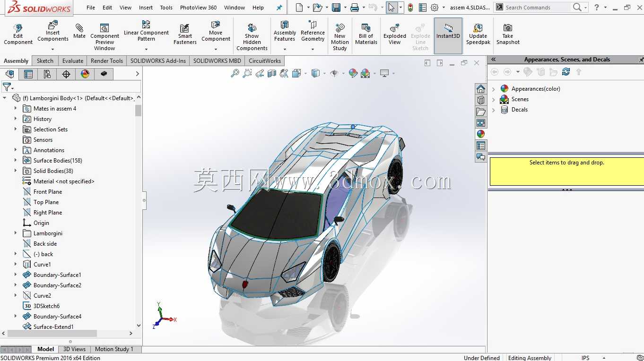The image size is (644, 361).
Task: Open Insert Components tool
Action: pyautogui.click(x=53, y=31)
